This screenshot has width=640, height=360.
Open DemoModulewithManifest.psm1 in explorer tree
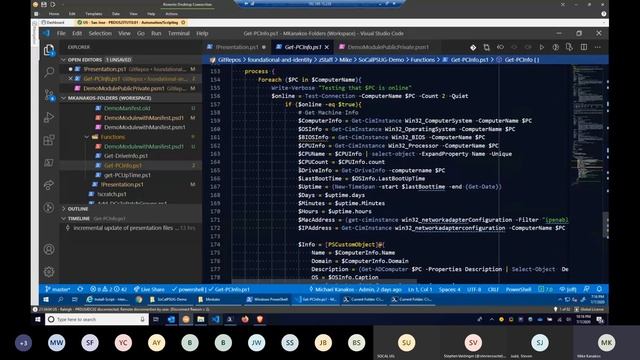pos(144,127)
